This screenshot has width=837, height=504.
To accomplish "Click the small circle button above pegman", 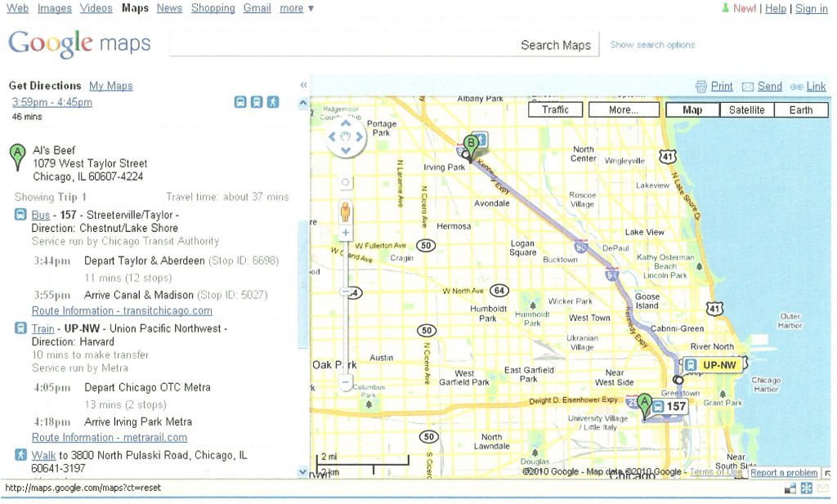I will 346,182.
